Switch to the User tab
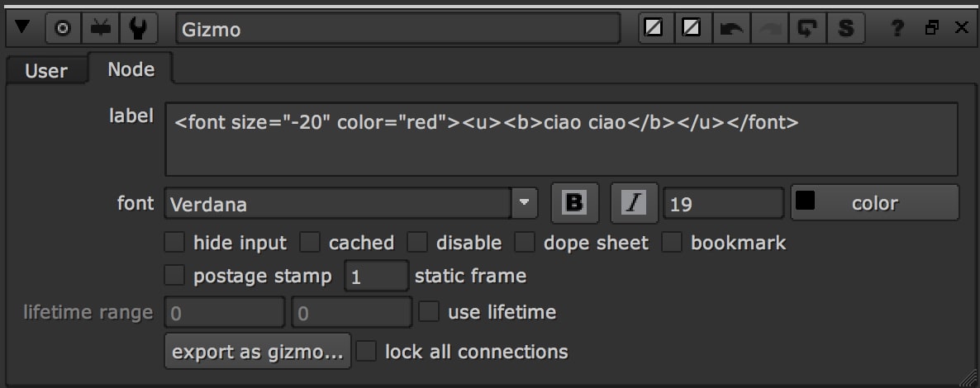 pyautogui.click(x=45, y=71)
